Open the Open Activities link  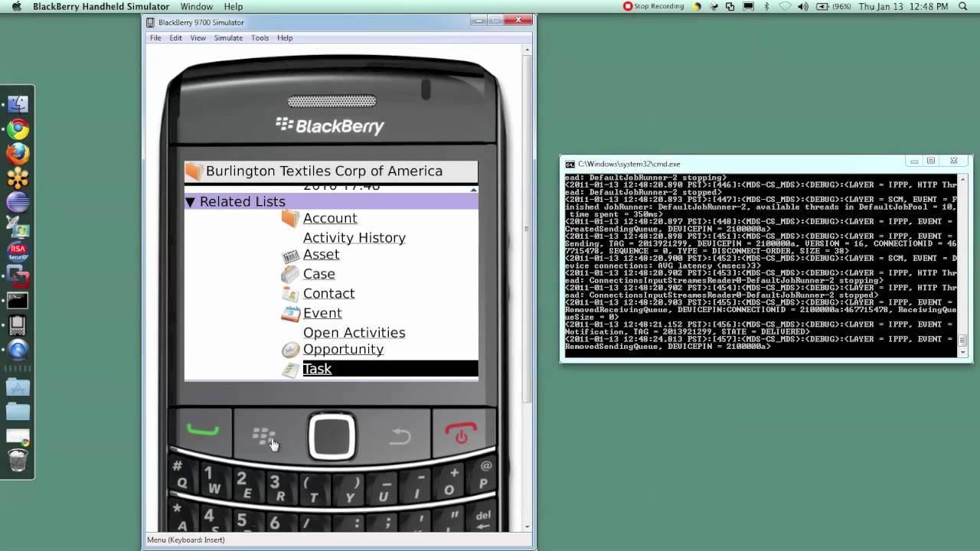[x=354, y=333]
